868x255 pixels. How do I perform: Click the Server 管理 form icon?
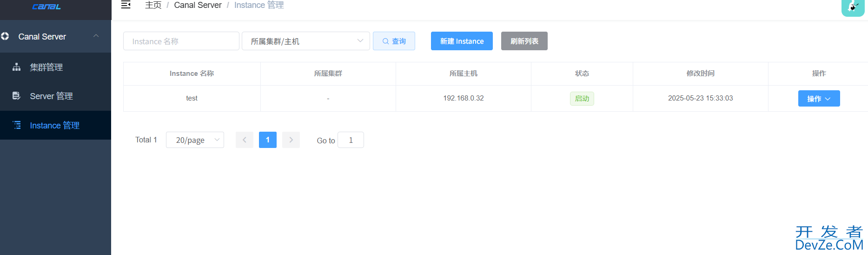click(17, 96)
